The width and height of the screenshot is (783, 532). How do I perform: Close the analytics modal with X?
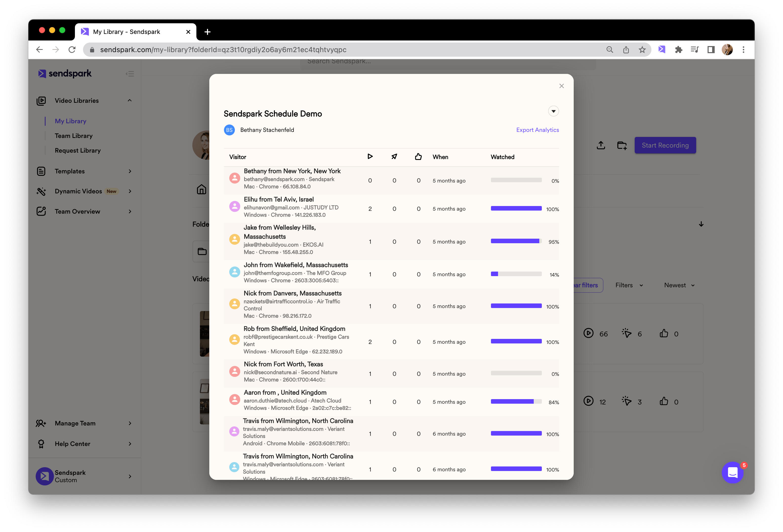click(x=561, y=86)
